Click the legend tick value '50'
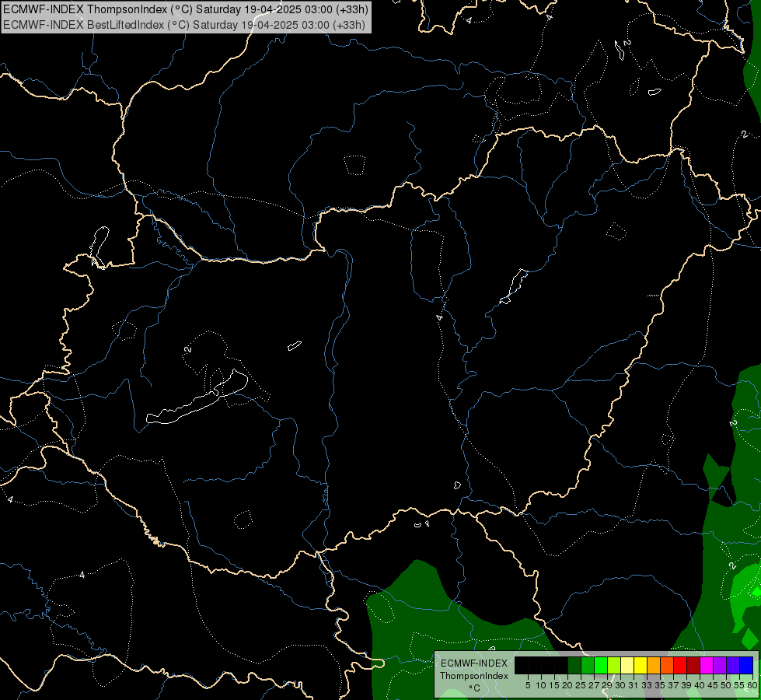 tap(726, 685)
